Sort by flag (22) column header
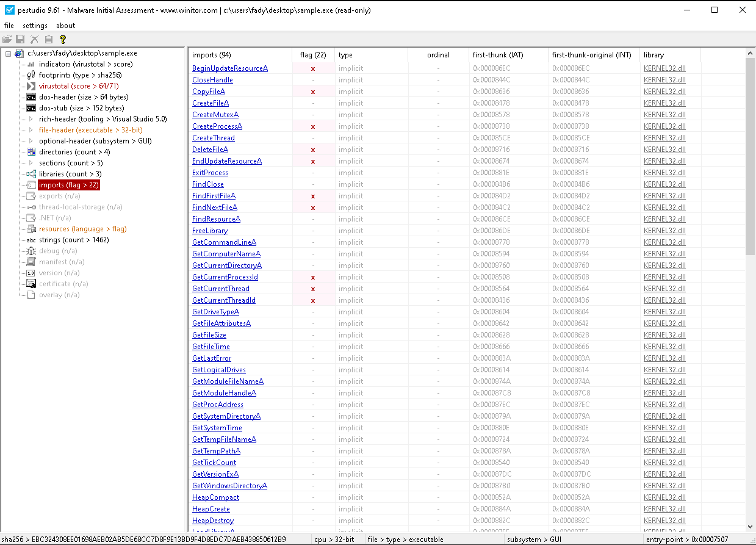Image resolution: width=756 pixels, height=545 pixels. [313, 55]
